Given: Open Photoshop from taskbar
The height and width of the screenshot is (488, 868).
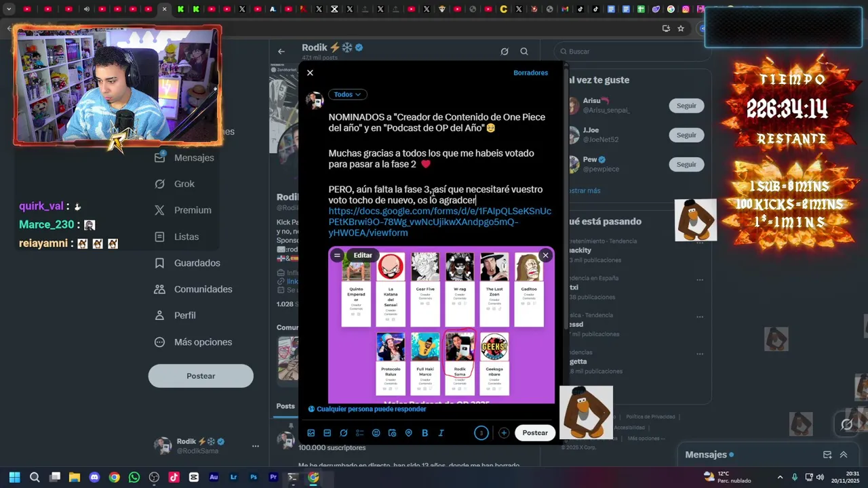Looking at the screenshot, I should 254,477.
